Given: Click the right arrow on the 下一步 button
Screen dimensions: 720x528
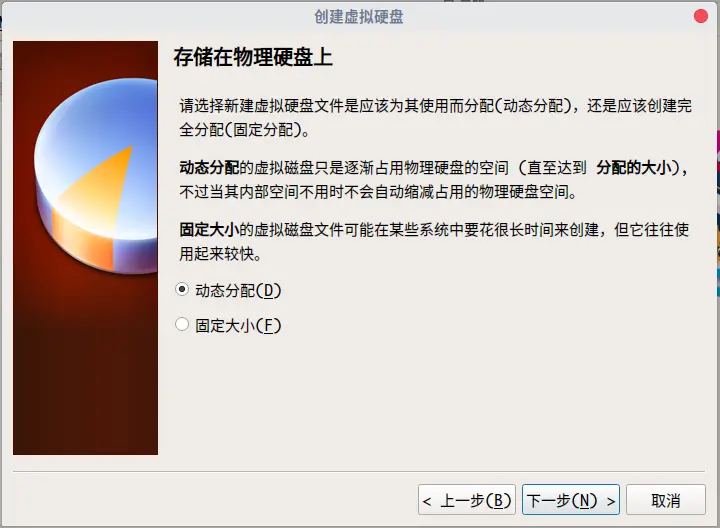Looking at the screenshot, I should click(x=611, y=501).
